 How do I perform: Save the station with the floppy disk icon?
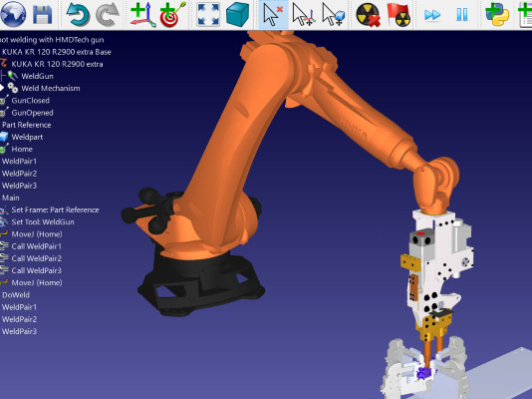tap(43, 15)
